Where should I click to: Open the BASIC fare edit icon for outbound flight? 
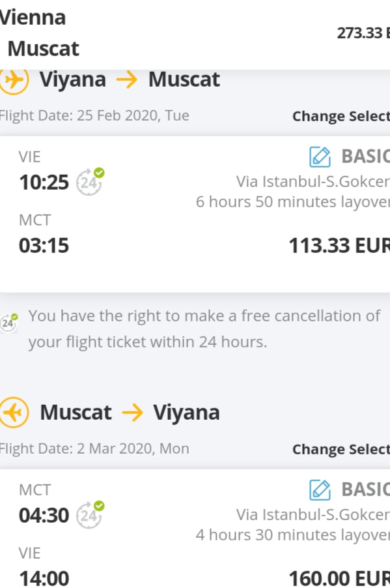click(x=320, y=156)
